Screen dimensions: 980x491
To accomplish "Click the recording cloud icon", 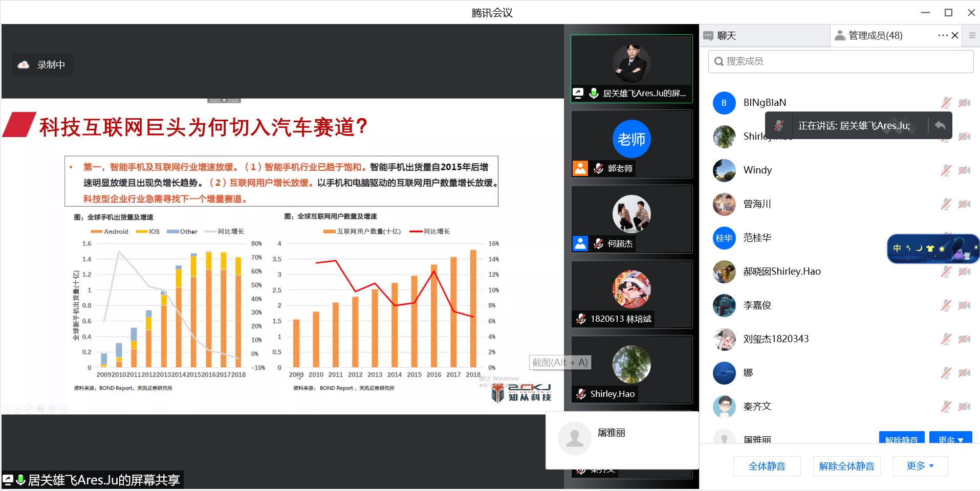I will [24, 65].
